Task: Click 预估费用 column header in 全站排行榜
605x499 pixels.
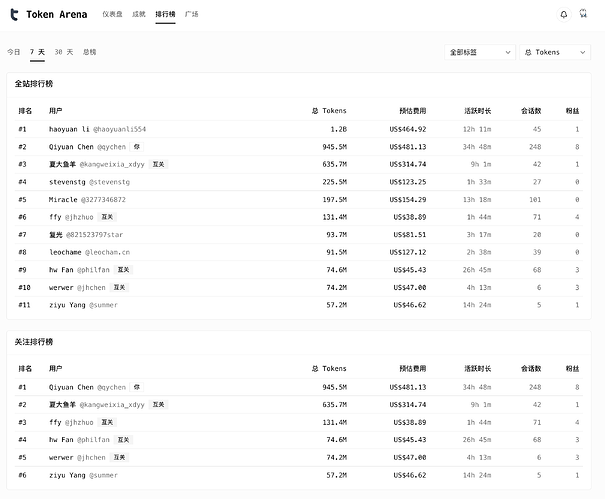Action: (x=412, y=111)
